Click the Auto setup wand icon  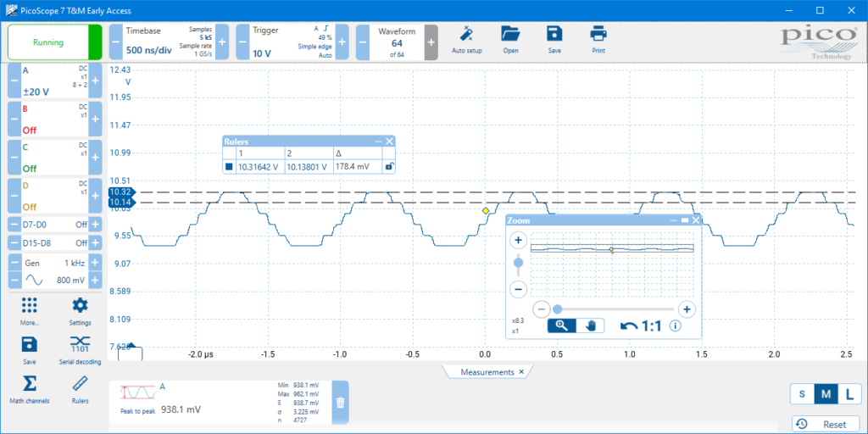click(x=467, y=34)
